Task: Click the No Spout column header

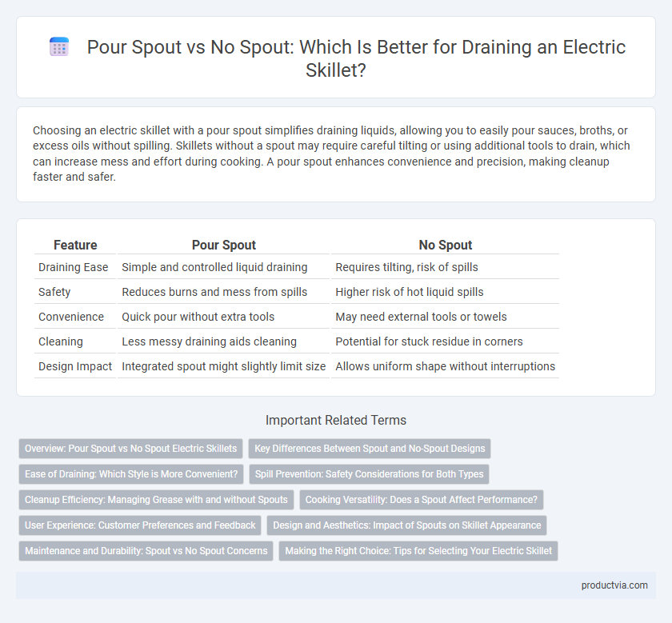Action: pos(446,245)
